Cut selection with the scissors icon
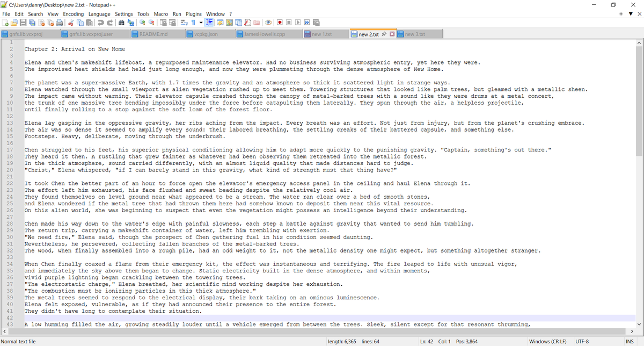The width and height of the screenshot is (644, 346). (71, 23)
